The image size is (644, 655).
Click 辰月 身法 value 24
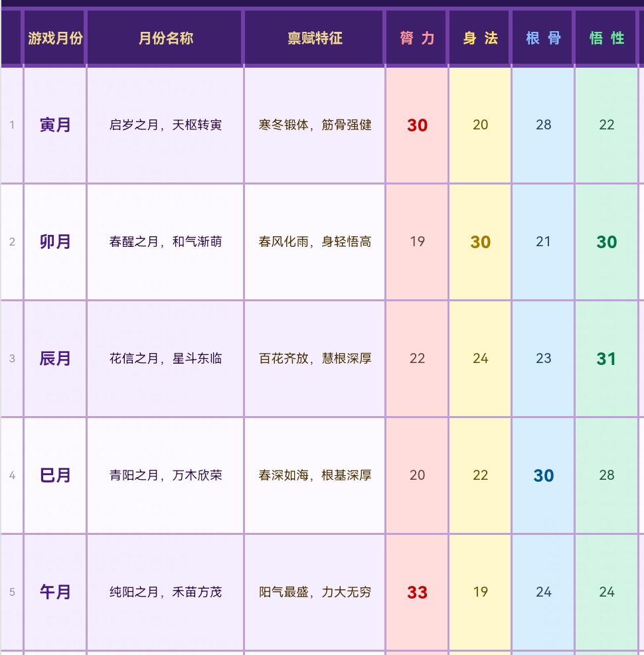(x=480, y=358)
